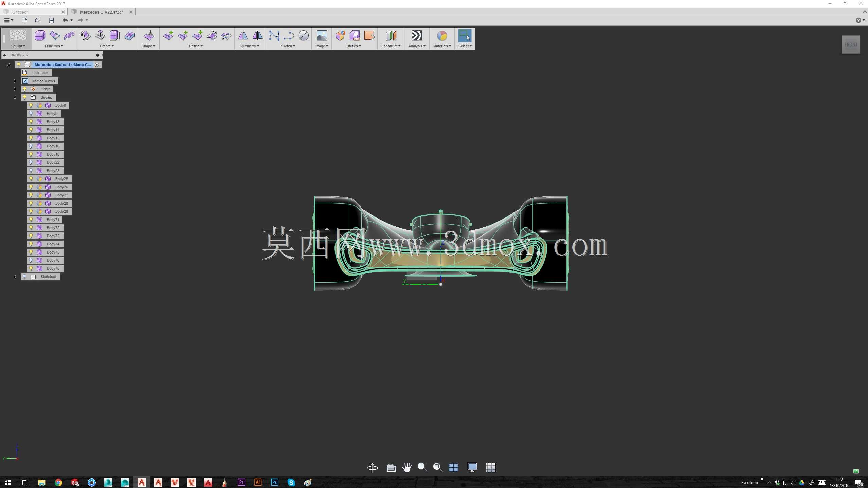Open the Analysis tool icon
The height and width of the screenshot is (488, 868).
[417, 36]
